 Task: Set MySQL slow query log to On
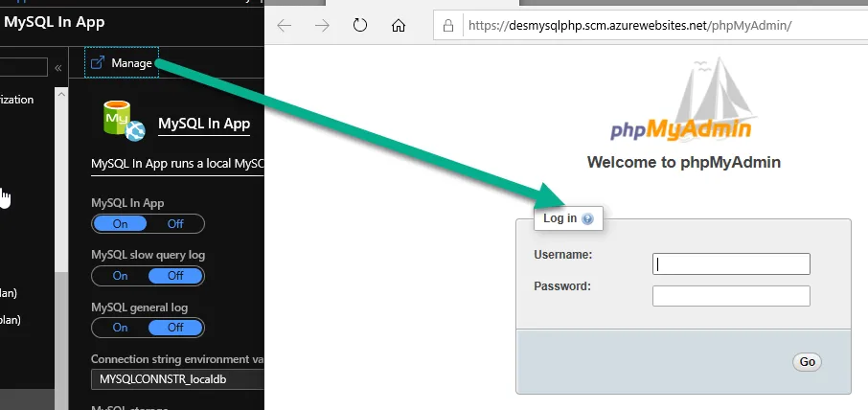(120, 276)
